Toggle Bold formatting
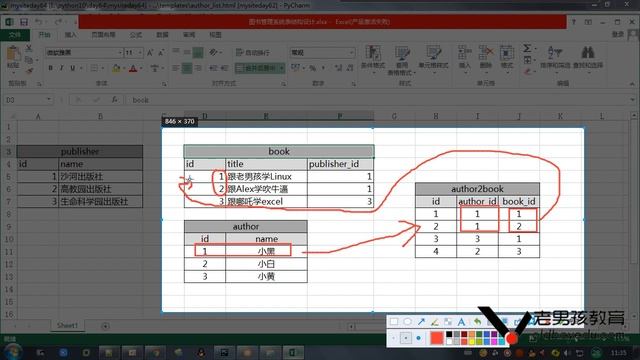The image size is (640, 360). (x=51, y=68)
